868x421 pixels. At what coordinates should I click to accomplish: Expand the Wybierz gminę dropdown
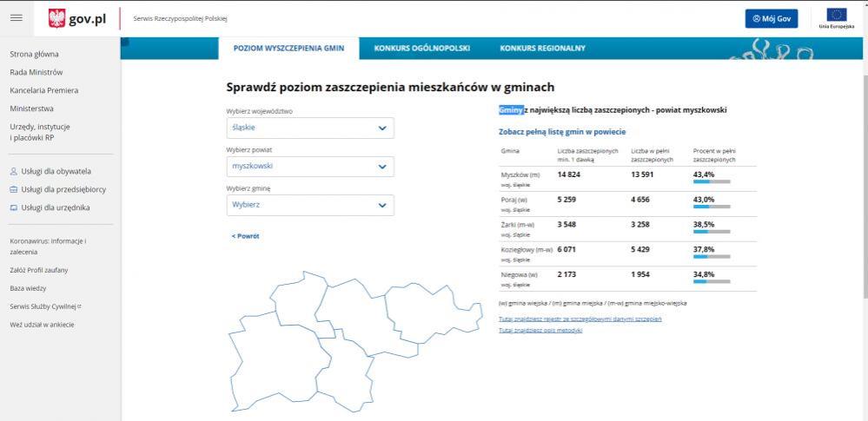coord(310,205)
